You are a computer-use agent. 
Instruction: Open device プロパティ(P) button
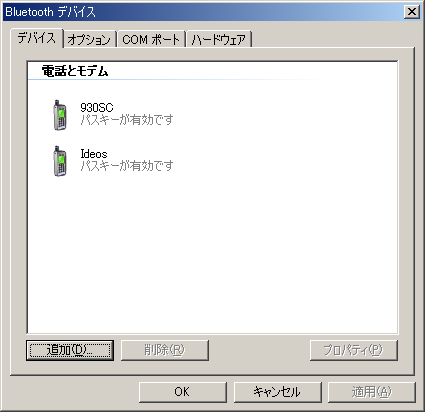(x=354, y=350)
